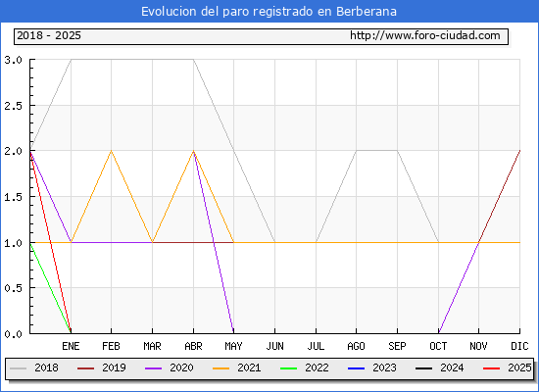The image size is (539, 392).
Task: Click the MAR month axis label
Action: pyautogui.click(x=152, y=346)
